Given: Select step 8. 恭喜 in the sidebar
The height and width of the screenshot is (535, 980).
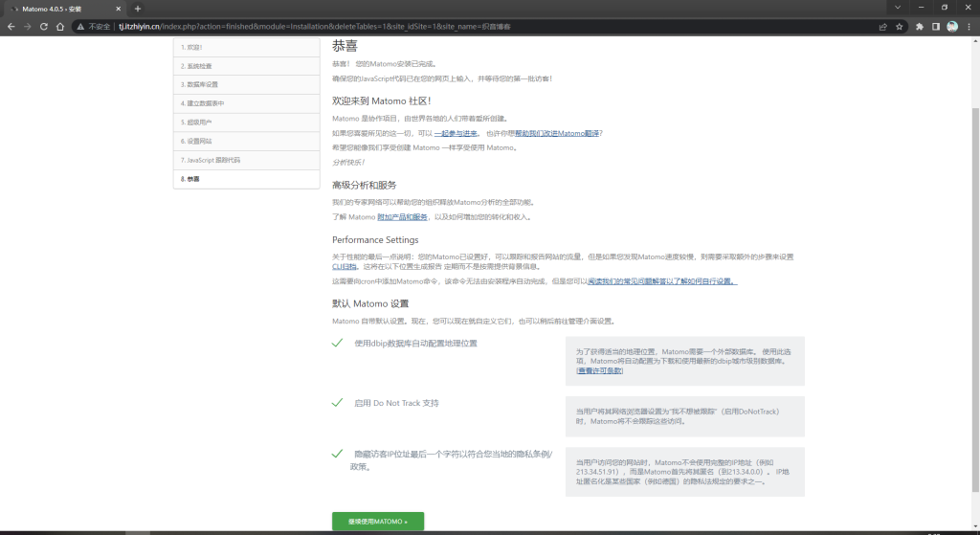Looking at the screenshot, I should tap(246, 179).
